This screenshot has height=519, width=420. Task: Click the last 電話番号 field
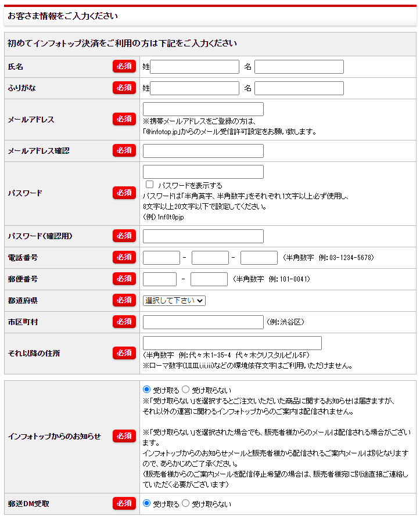pos(259,258)
